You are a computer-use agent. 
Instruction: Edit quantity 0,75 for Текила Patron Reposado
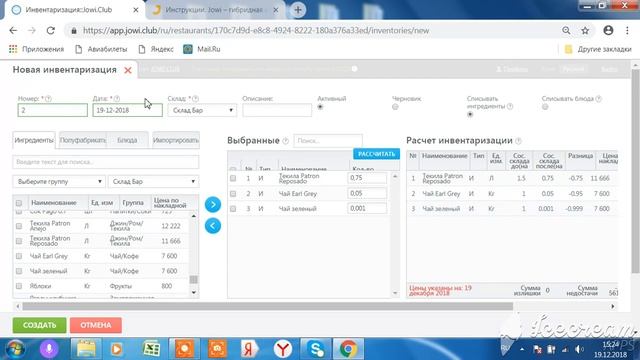[x=367, y=178]
